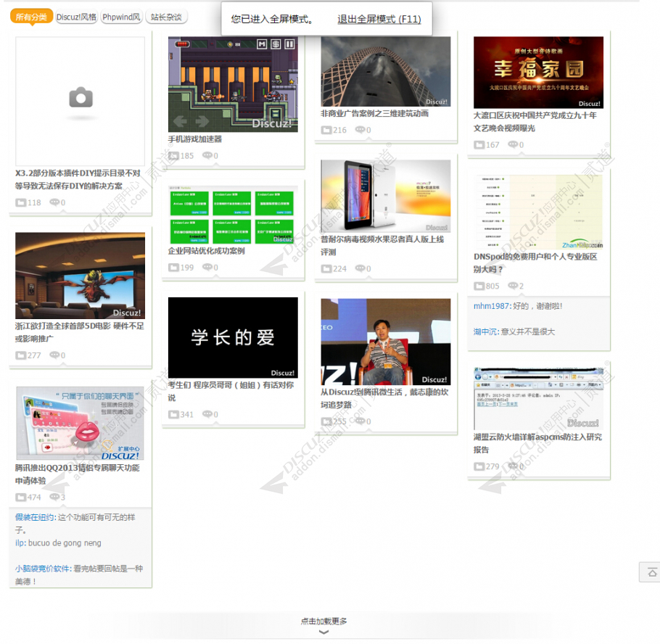Click view count icon beside 216

326,130
